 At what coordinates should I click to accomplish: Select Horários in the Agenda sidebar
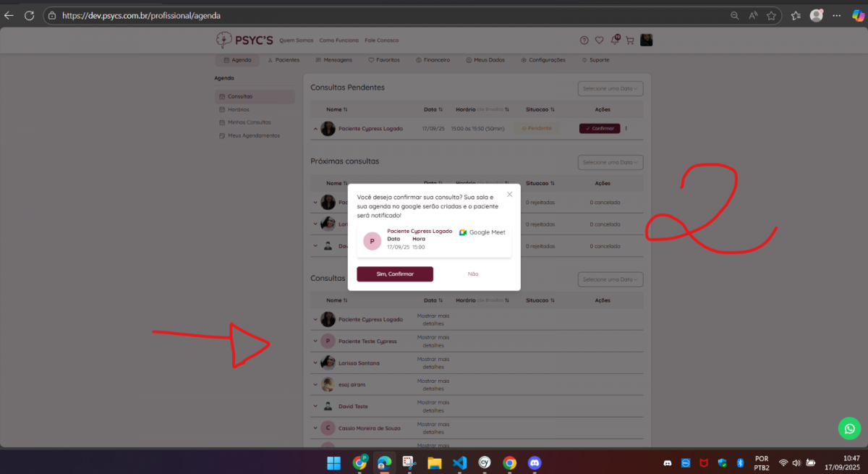238,109
